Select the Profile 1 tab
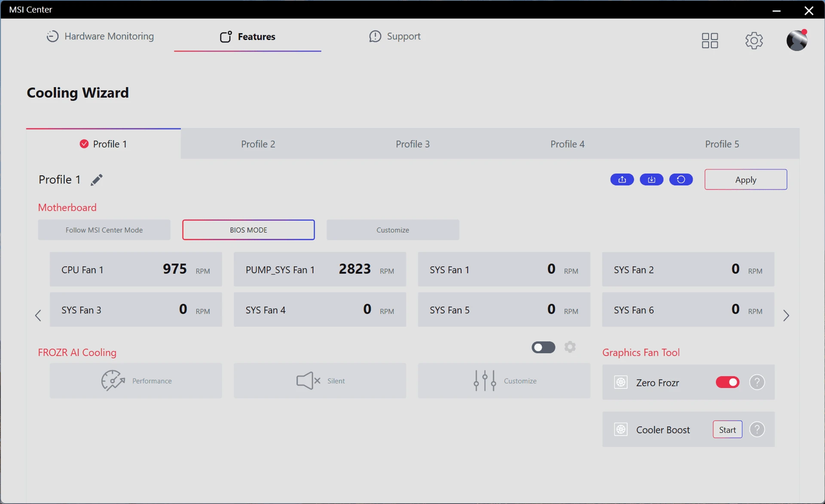825x504 pixels. click(x=103, y=144)
